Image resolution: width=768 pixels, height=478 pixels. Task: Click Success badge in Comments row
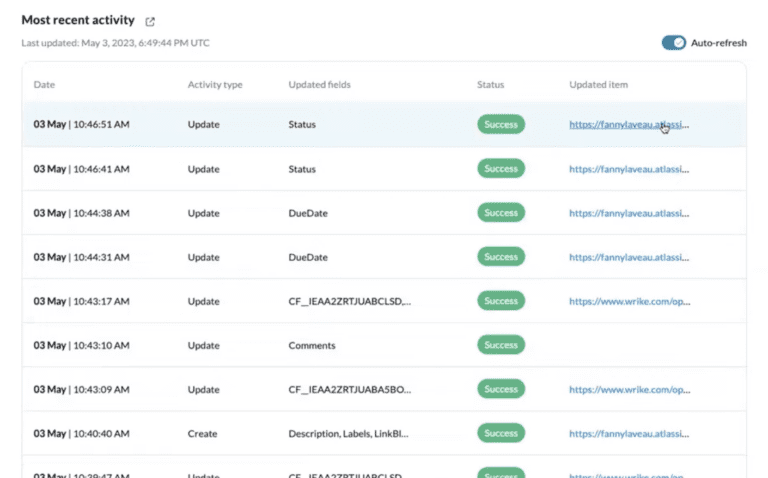click(x=501, y=345)
